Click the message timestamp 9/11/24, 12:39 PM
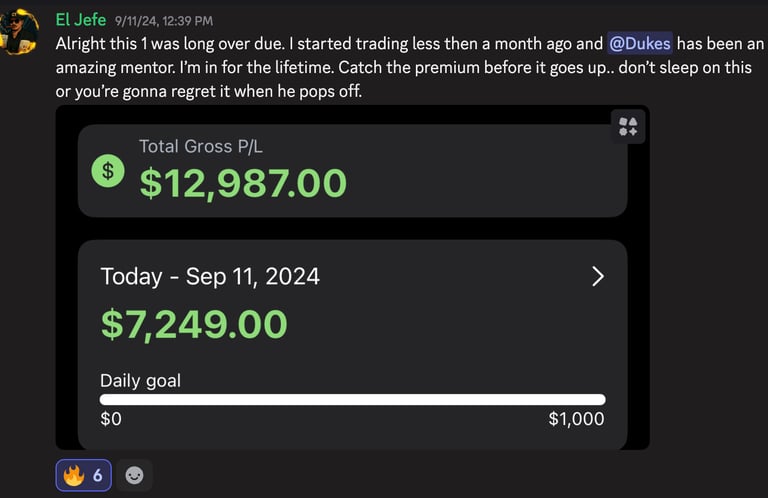 pyautogui.click(x=164, y=21)
